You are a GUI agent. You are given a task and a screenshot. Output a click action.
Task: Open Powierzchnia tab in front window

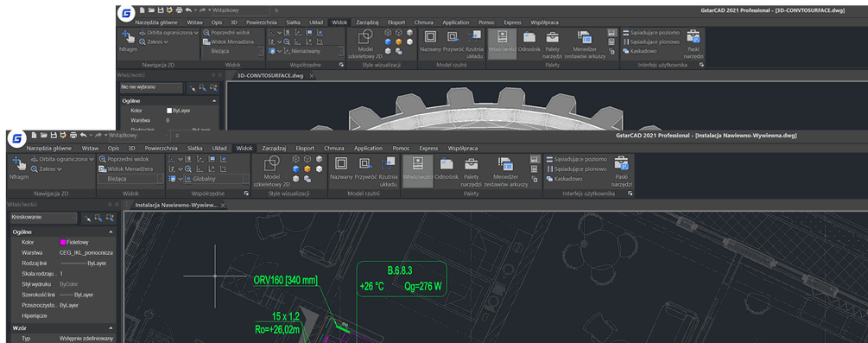[x=162, y=149]
